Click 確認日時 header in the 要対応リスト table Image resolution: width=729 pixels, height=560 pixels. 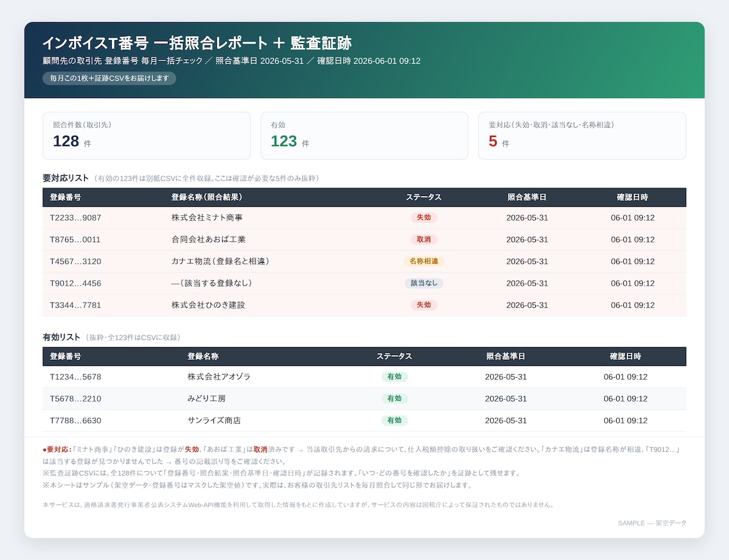(x=632, y=197)
